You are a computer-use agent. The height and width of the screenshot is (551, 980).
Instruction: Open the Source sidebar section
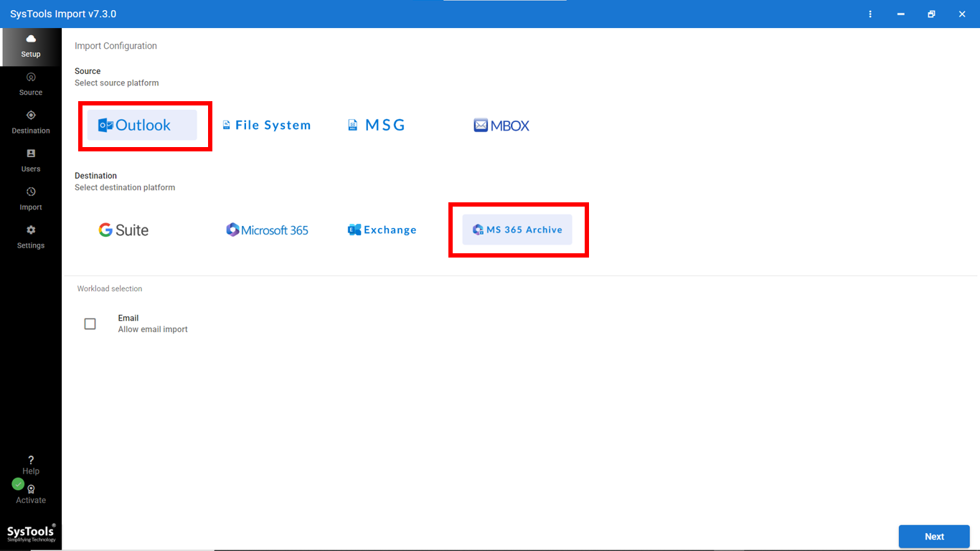[x=31, y=84]
